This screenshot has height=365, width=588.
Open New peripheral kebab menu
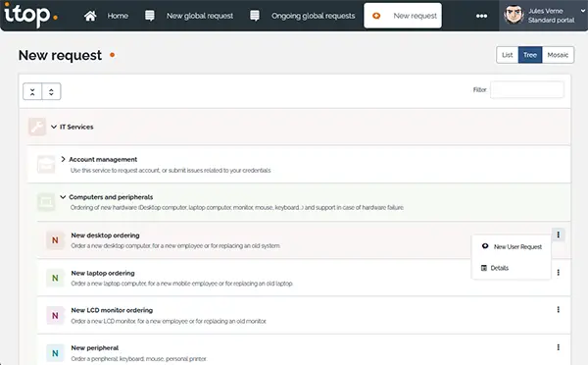click(x=558, y=347)
